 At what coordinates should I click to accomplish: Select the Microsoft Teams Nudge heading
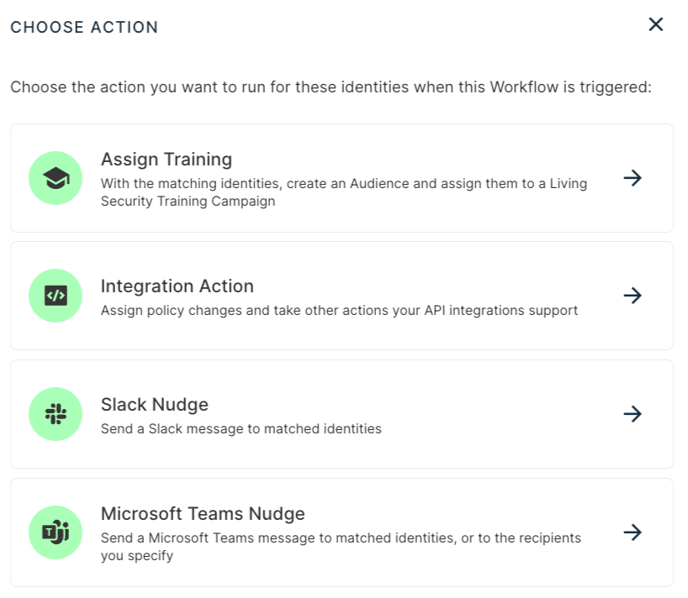click(x=203, y=514)
